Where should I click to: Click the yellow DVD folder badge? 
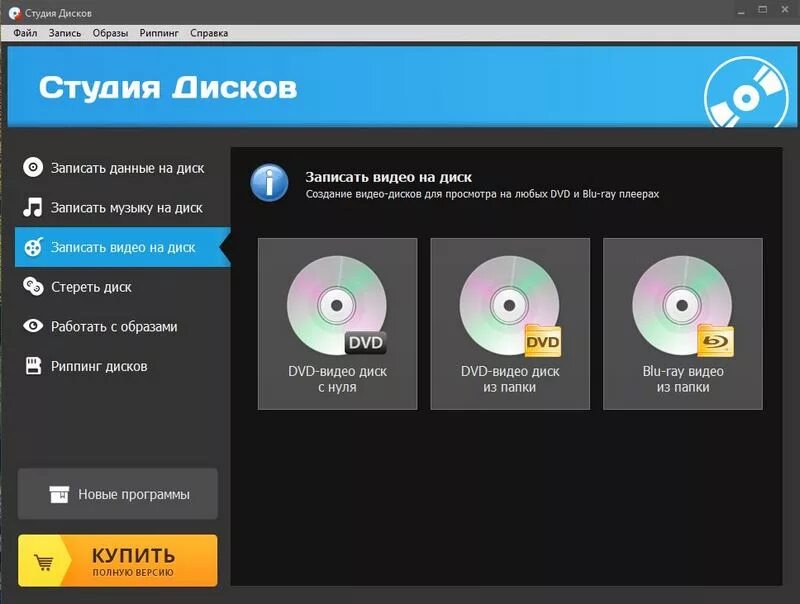pyautogui.click(x=543, y=341)
